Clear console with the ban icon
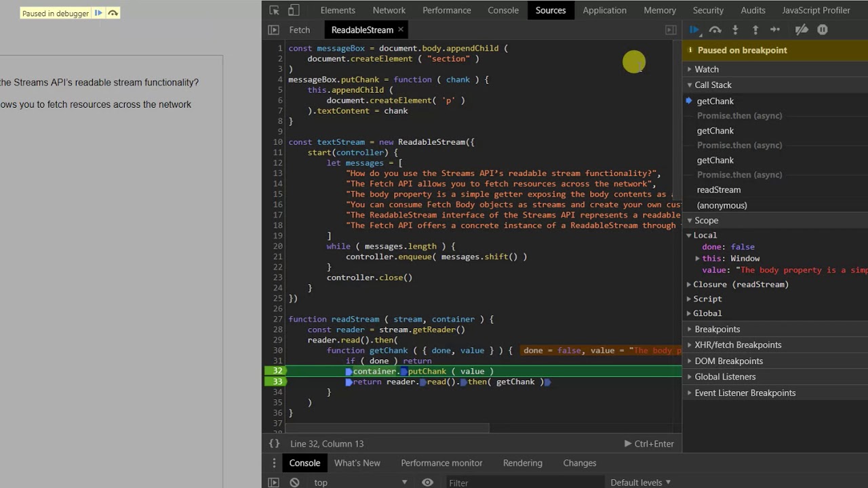 [294, 483]
